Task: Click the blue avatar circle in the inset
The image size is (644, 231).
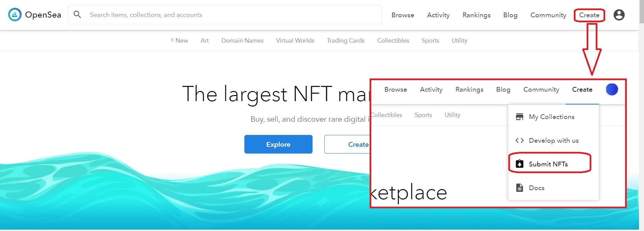Action: [612, 89]
